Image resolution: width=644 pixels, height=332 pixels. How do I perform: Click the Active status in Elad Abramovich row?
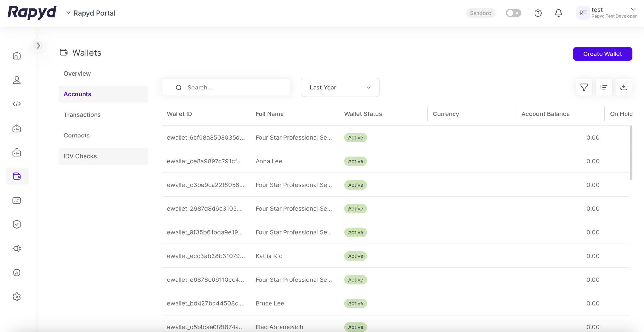355,327
